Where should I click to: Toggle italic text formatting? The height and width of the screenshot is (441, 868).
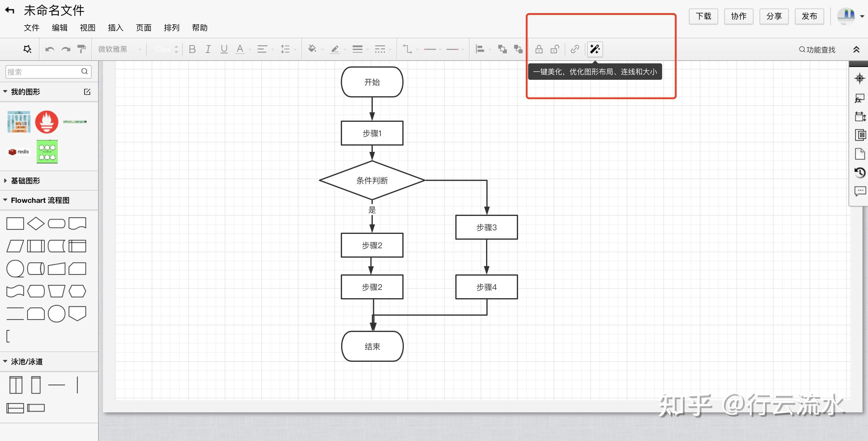(x=208, y=49)
